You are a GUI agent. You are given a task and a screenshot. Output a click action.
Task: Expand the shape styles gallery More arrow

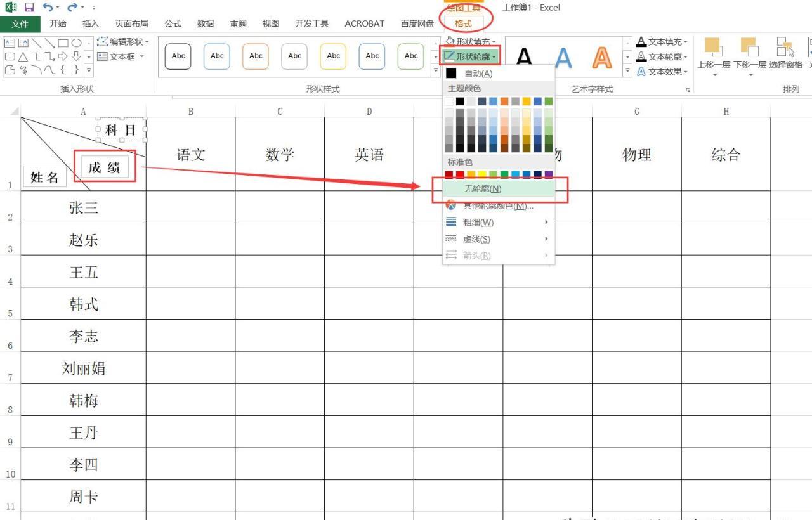pyautogui.click(x=436, y=72)
